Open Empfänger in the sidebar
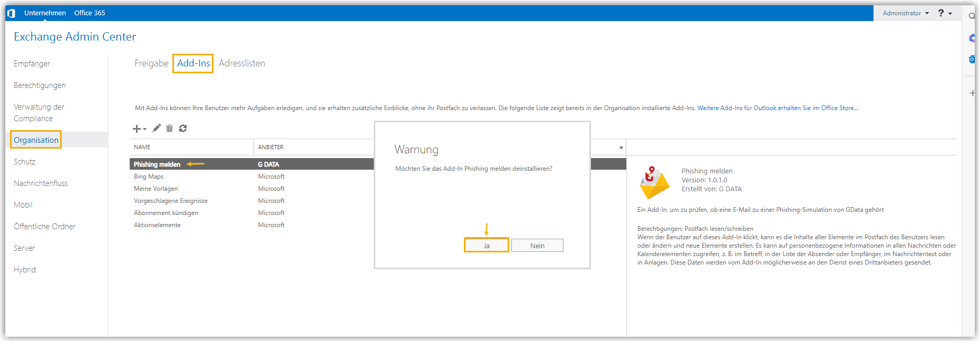 pos(32,64)
